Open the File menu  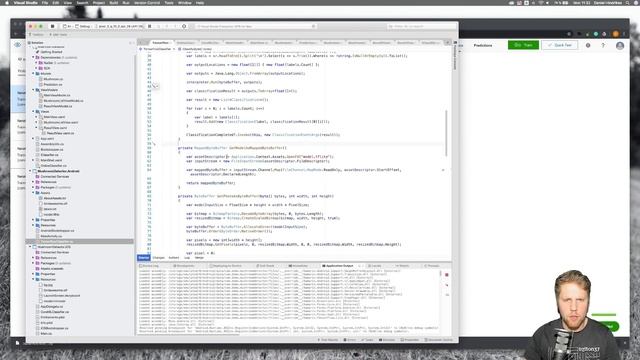pyautogui.click(x=45, y=2)
